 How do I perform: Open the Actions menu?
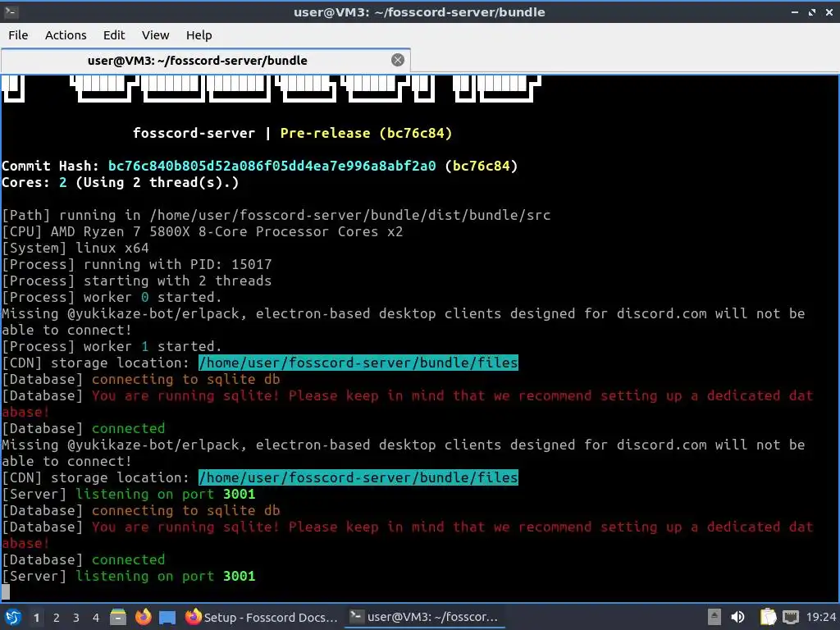coord(66,34)
